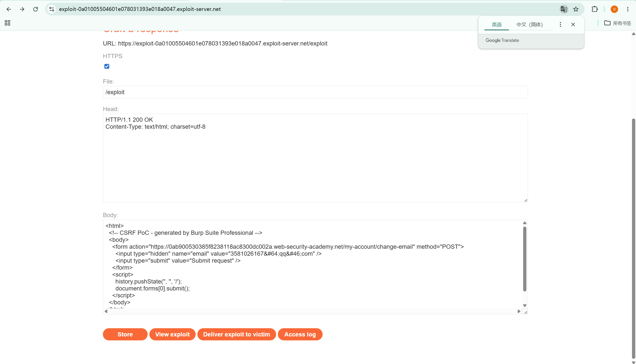Viewport: 636px width, 364px height.
Task: Click the View exploit button
Action: (172, 334)
